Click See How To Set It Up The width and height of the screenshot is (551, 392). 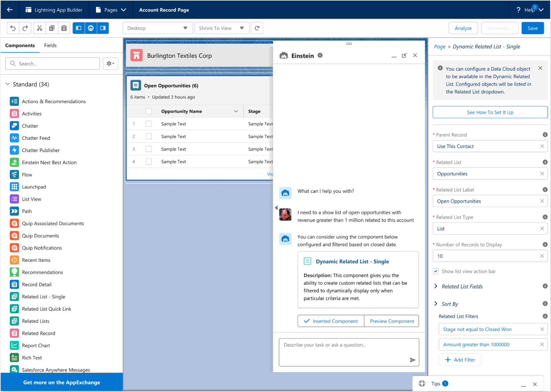(x=490, y=112)
